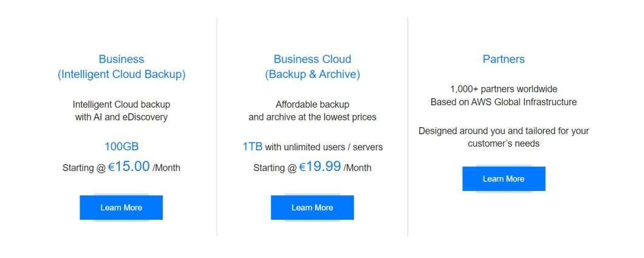Viewport: 644px width, 258px height.
Task: Click the €19.99 price
Action: [320, 167]
